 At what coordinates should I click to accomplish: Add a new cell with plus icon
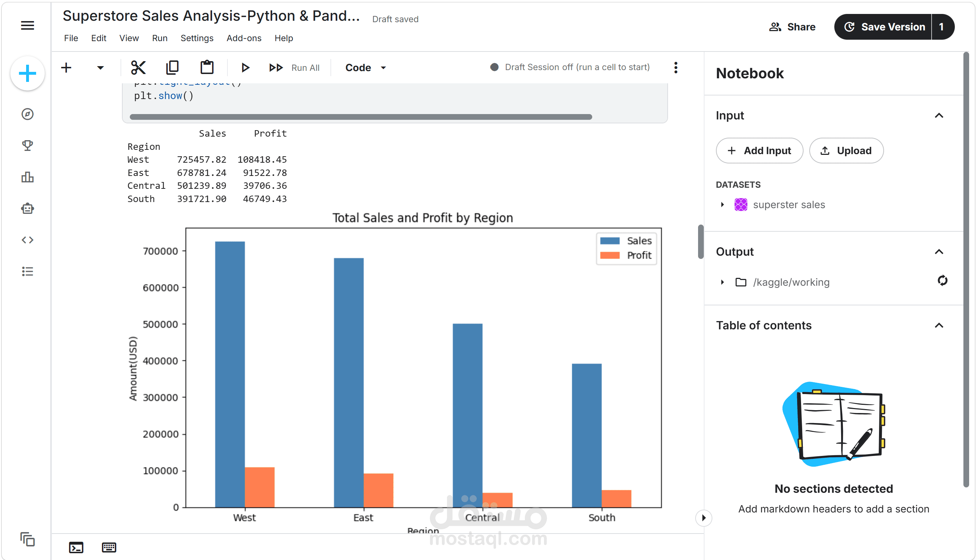click(66, 68)
